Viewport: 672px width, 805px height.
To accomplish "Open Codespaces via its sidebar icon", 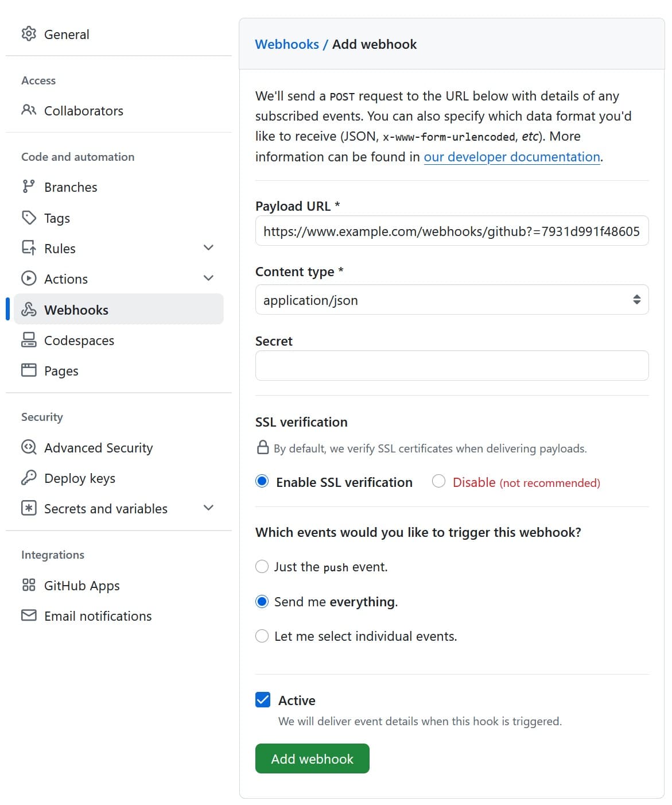I will 29,340.
